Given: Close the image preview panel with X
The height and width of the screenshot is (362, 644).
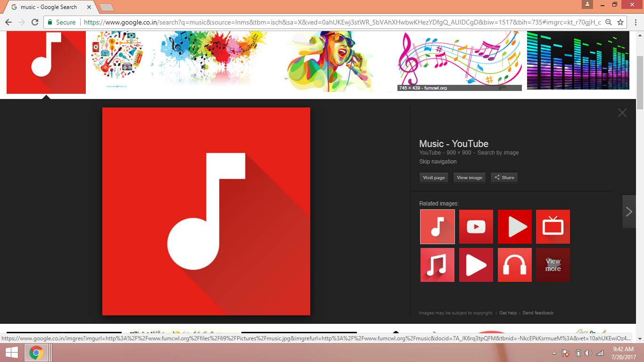Looking at the screenshot, I should pos(622,113).
